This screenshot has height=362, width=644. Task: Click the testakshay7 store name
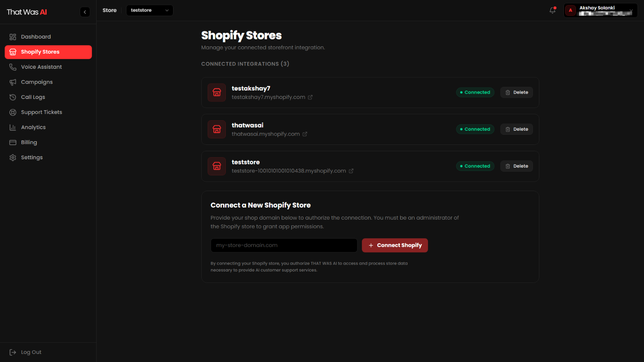[251, 88]
